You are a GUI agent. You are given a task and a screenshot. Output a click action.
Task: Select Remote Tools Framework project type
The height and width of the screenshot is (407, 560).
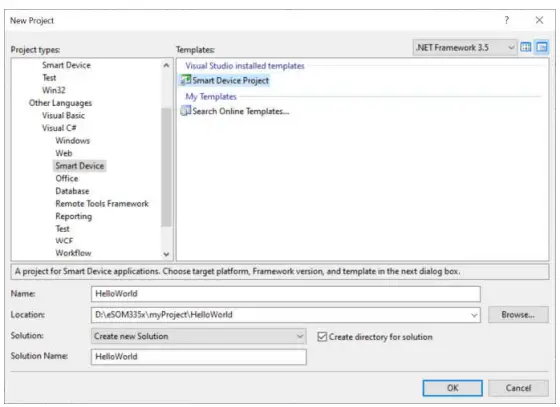click(x=102, y=204)
